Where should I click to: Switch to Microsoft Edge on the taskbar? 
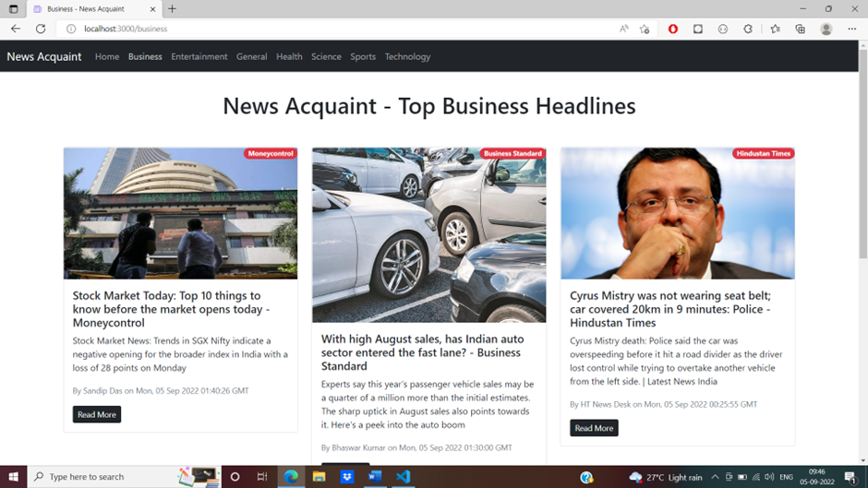(x=291, y=476)
